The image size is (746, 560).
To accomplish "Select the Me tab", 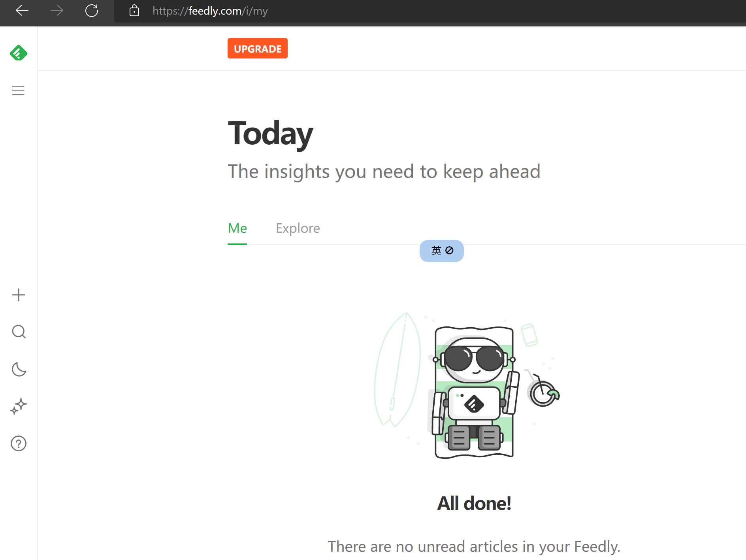I will 237,228.
